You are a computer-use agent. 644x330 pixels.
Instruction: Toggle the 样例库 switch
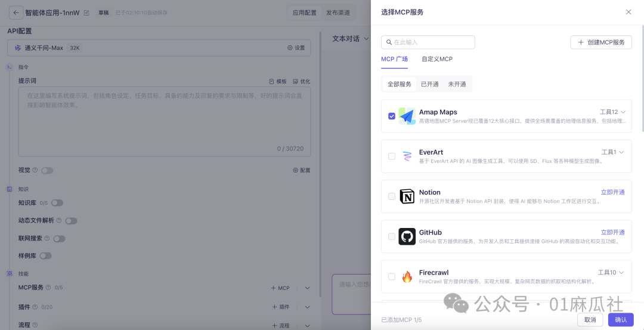click(45, 255)
